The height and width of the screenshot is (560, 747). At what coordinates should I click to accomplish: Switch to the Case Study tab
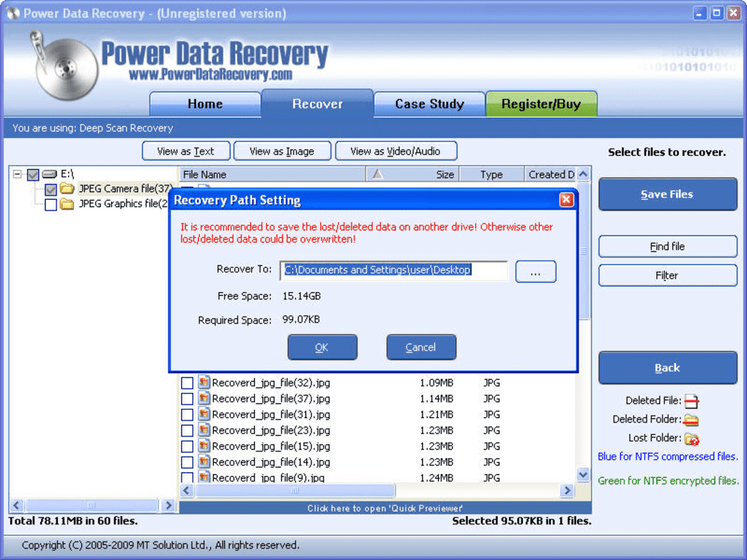tap(429, 104)
